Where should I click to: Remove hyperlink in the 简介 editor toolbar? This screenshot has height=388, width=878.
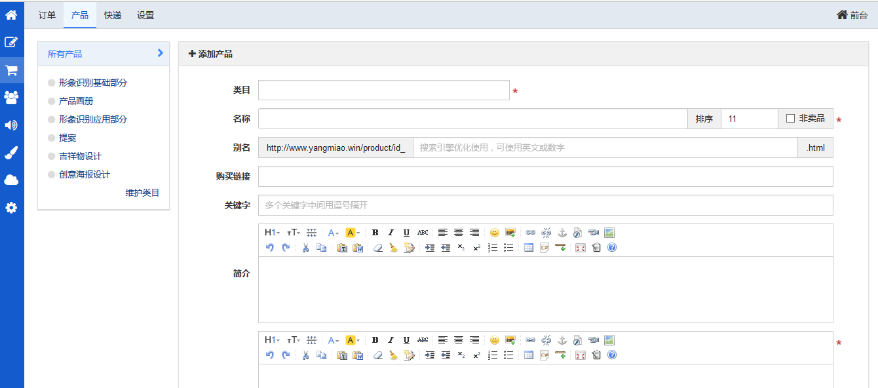click(547, 232)
